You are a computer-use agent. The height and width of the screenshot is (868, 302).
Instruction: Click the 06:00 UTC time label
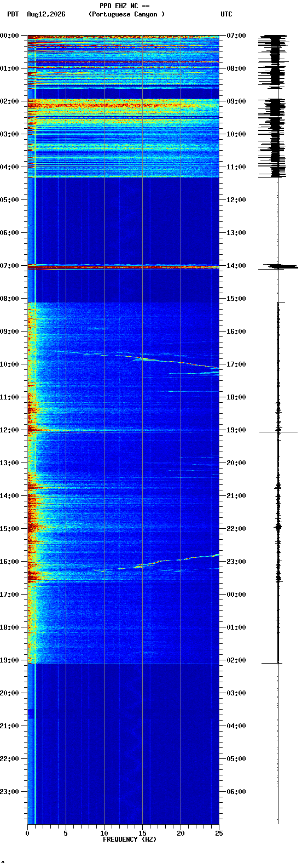point(236,792)
